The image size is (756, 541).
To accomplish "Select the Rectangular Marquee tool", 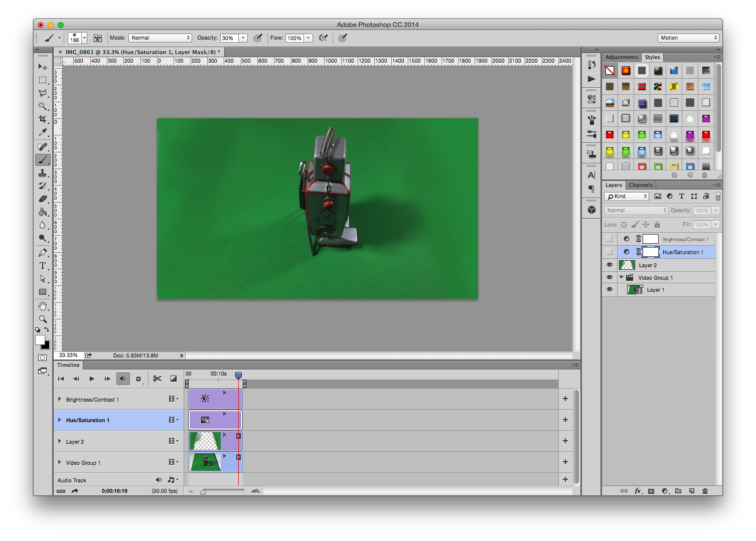I will pos(43,80).
